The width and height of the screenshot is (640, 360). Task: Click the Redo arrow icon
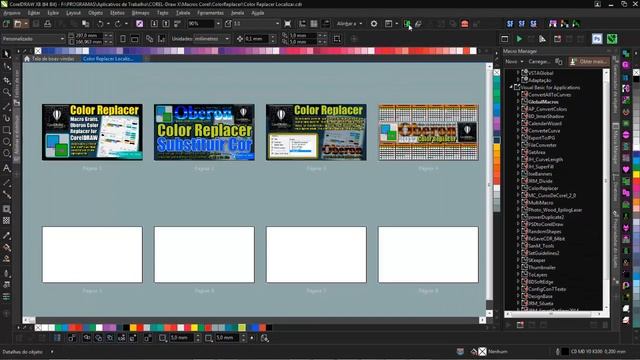click(118, 24)
